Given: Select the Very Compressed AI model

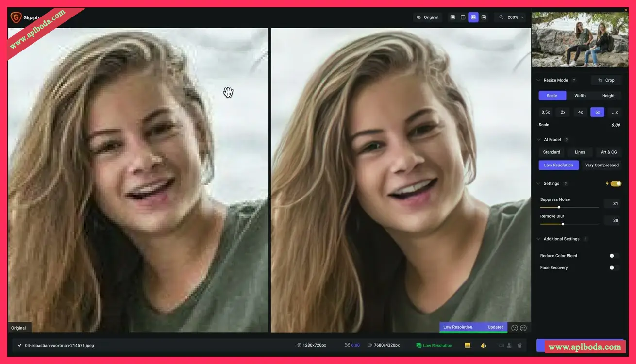Looking at the screenshot, I should click(x=602, y=165).
